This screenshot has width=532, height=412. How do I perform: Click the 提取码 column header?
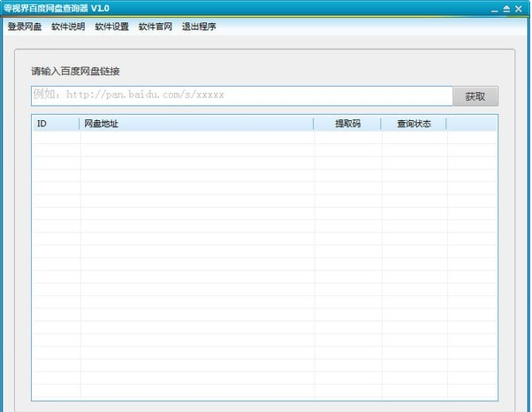pyautogui.click(x=347, y=124)
